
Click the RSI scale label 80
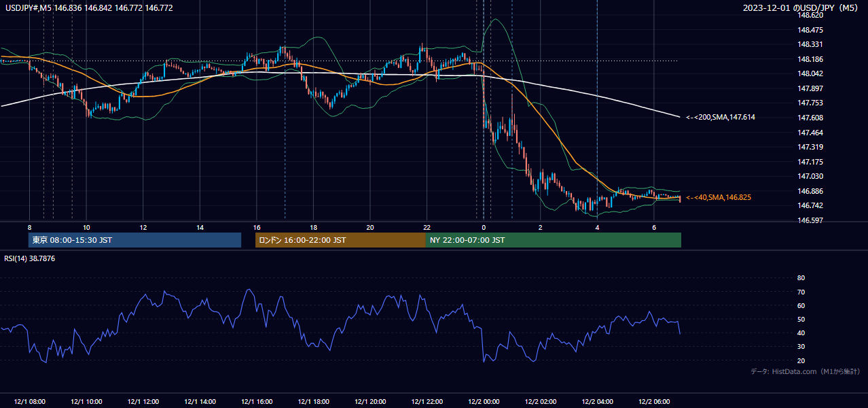tap(801, 278)
